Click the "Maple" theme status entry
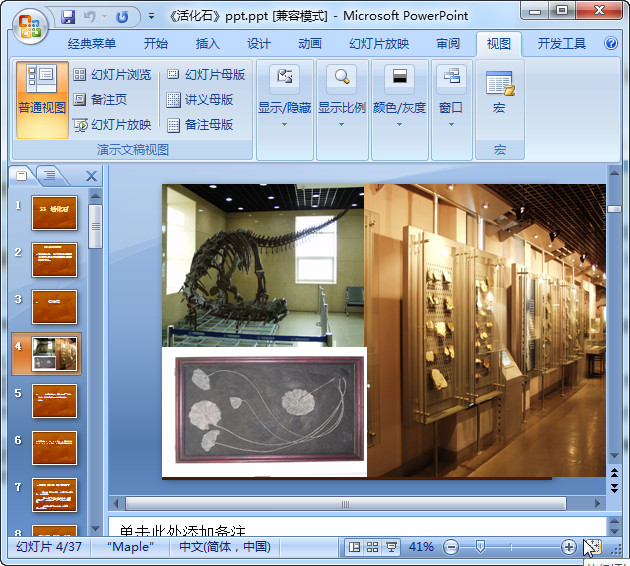 coord(130,547)
